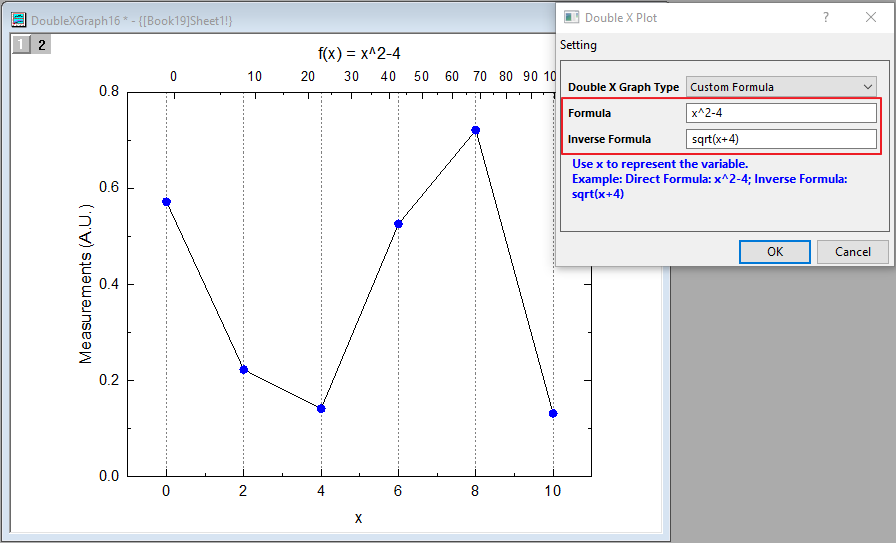Viewport: 896px width, 543px height.
Task: Select the data point at x = 6
Action: tap(398, 224)
